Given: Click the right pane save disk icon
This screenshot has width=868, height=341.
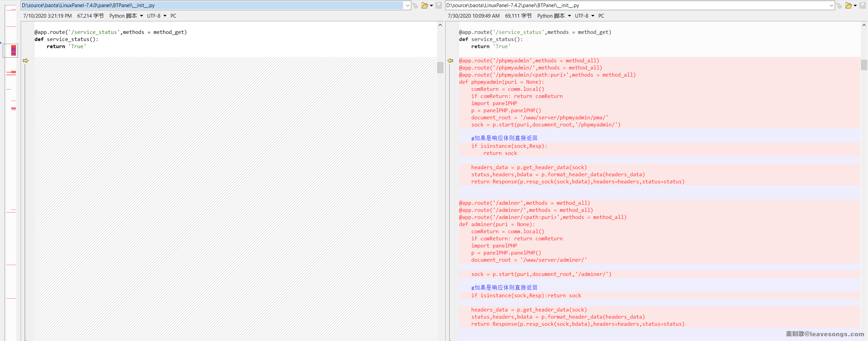Looking at the screenshot, I should click(x=863, y=5).
